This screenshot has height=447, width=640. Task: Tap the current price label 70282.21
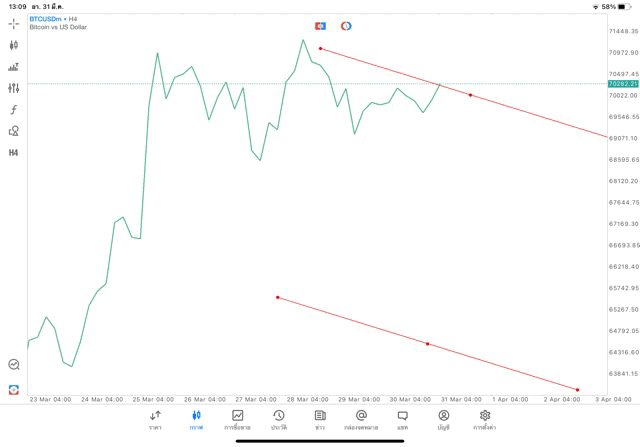click(x=622, y=84)
